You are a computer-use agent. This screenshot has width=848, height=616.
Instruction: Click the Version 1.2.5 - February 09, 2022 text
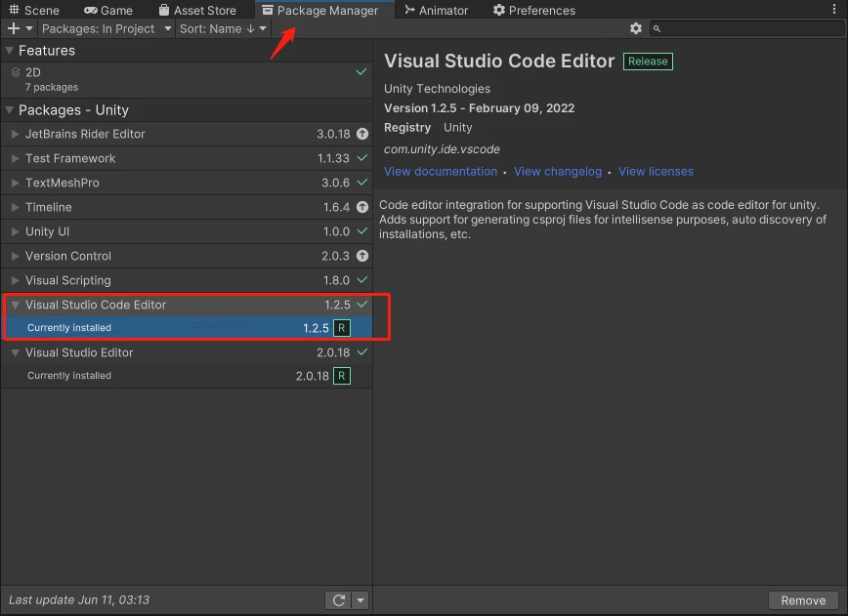point(479,108)
